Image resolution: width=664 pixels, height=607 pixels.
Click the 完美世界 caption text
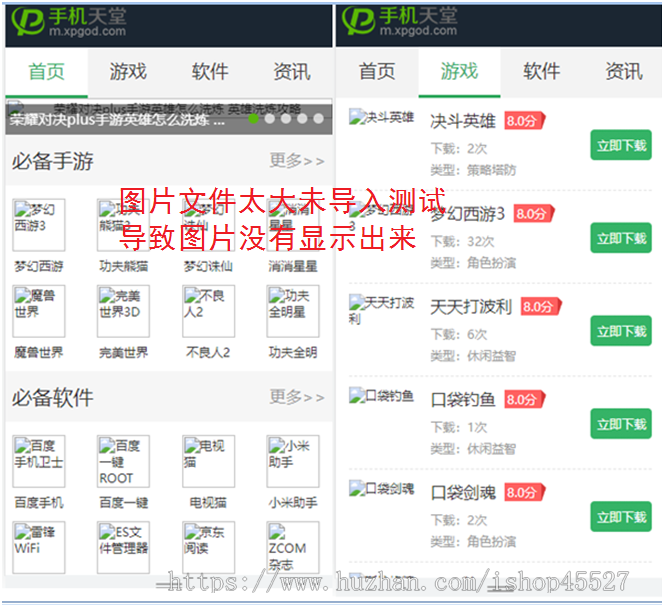(x=123, y=352)
